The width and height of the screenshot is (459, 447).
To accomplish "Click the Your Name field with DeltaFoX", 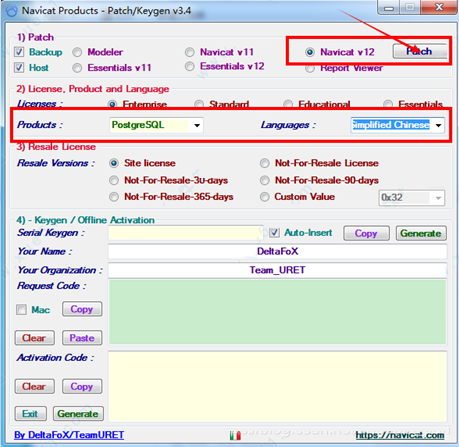I will click(x=277, y=251).
